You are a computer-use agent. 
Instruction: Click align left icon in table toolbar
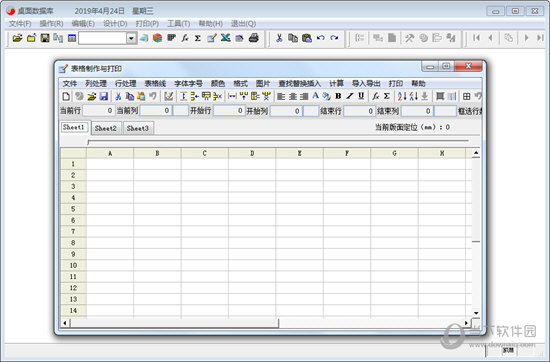(x=281, y=96)
